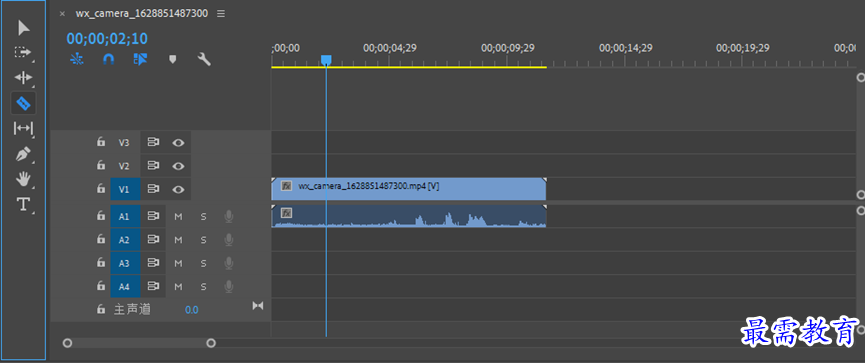Toggle sync lock on A4
The height and width of the screenshot is (363, 865).
(153, 286)
